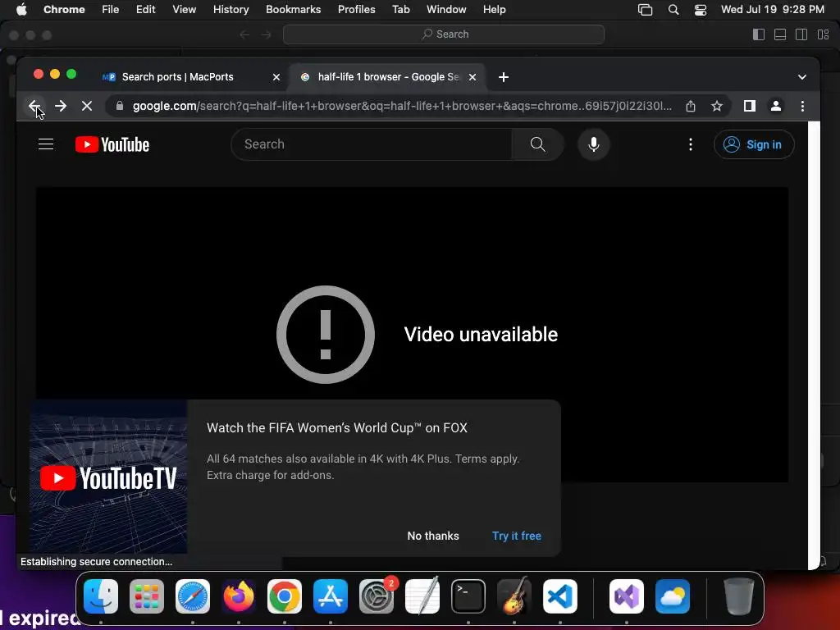This screenshot has height=630, width=840.
Task: Open Terminal from the Dock
Action: 468,596
